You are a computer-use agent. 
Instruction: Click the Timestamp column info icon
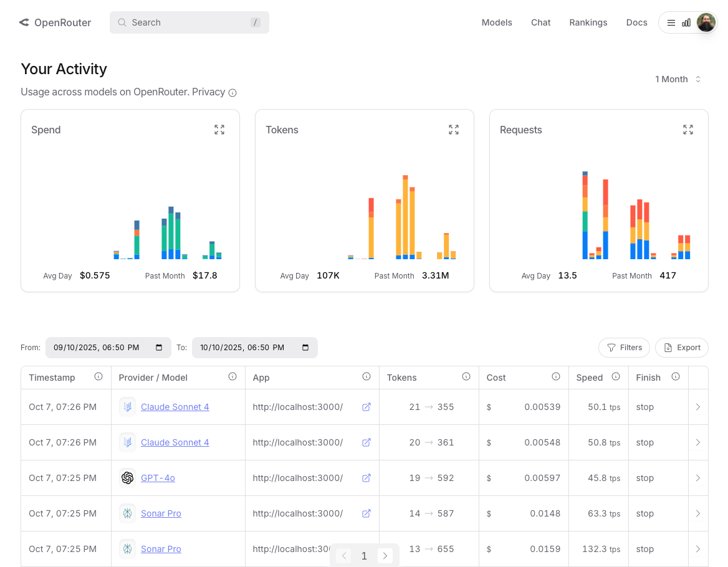(98, 377)
